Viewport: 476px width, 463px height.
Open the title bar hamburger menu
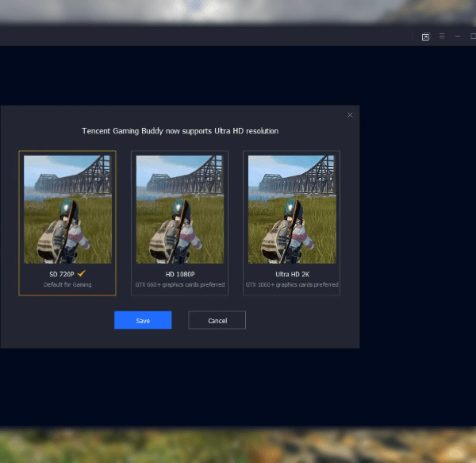[x=442, y=37]
